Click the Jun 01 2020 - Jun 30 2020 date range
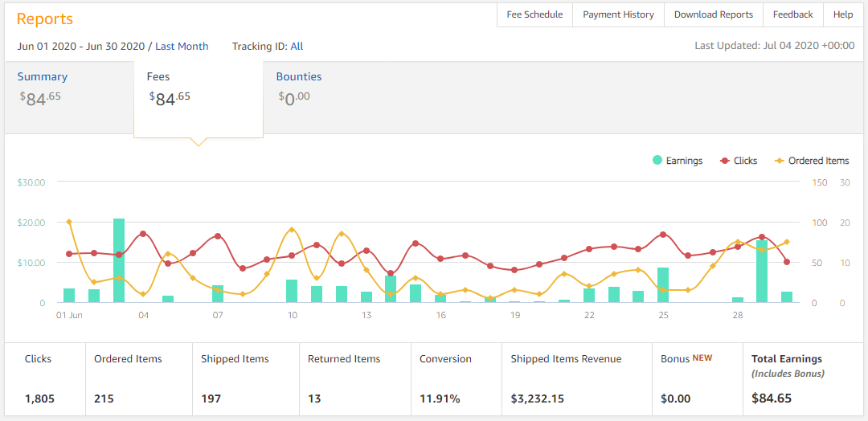868x421 pixels. tap(81, 47)
